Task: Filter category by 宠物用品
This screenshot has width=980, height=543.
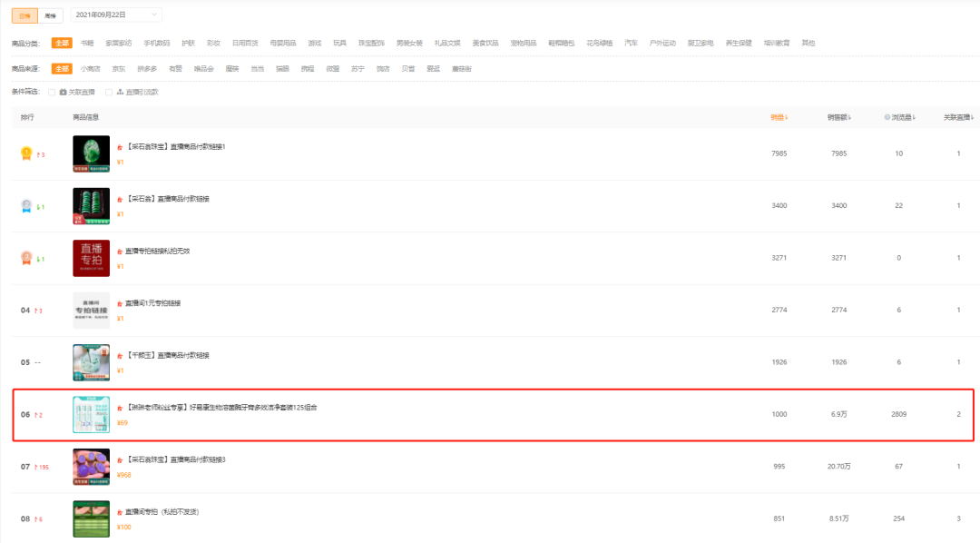Action: click(524, 44)
